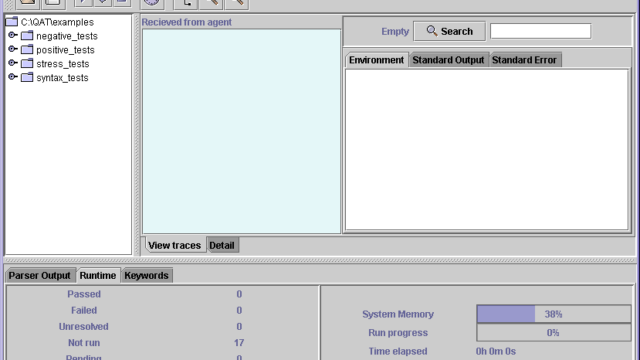Viewport: 640px width, 360px height.
Task: Click the 'Recieved from agent' heading
Action: click(x=187, y=22)
